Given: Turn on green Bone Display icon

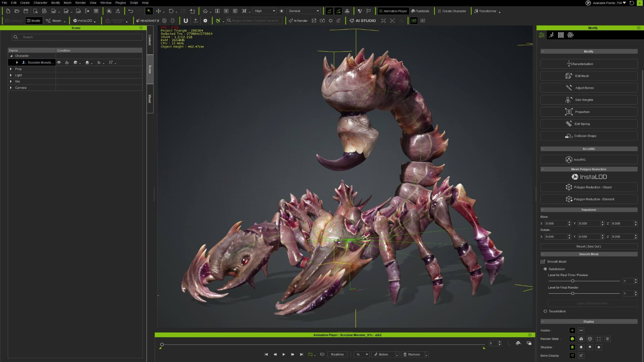Looking at the screenshot, I should click(572, 356).
